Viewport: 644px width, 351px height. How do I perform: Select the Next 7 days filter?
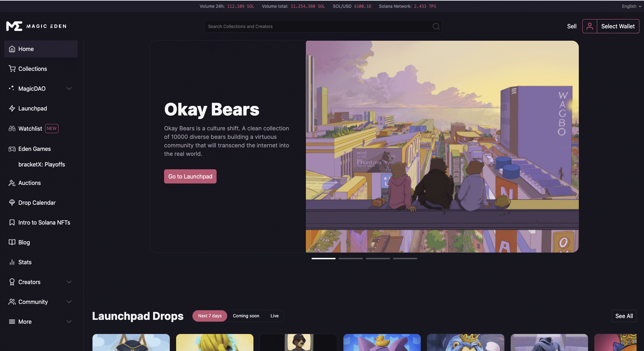210,316
